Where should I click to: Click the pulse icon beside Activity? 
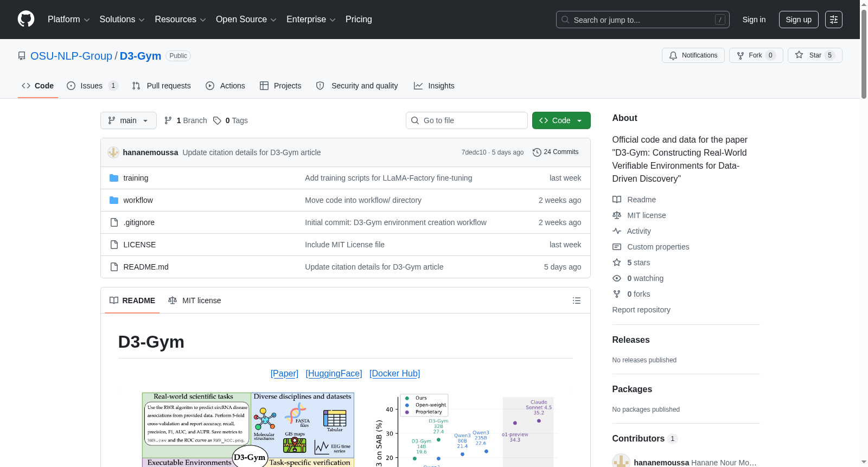[x=617, y=231]
